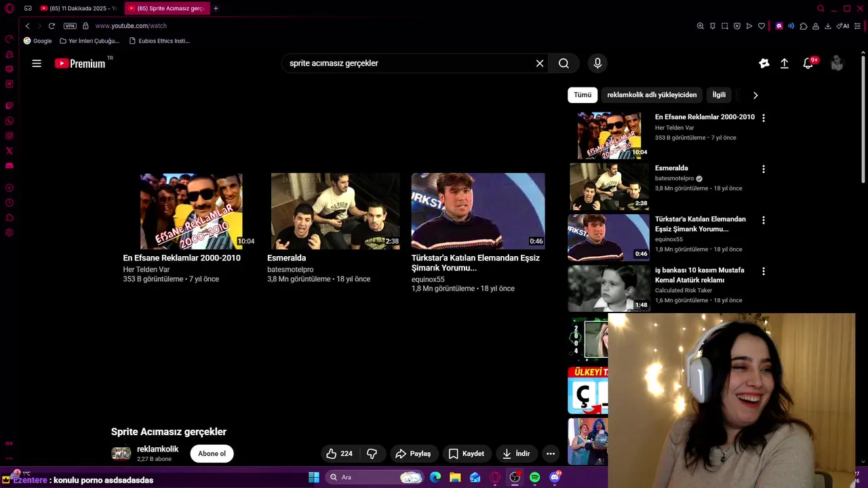Screen dimensions: 868x488
Task: Select the İlgili filter chip
Action: 719,95
